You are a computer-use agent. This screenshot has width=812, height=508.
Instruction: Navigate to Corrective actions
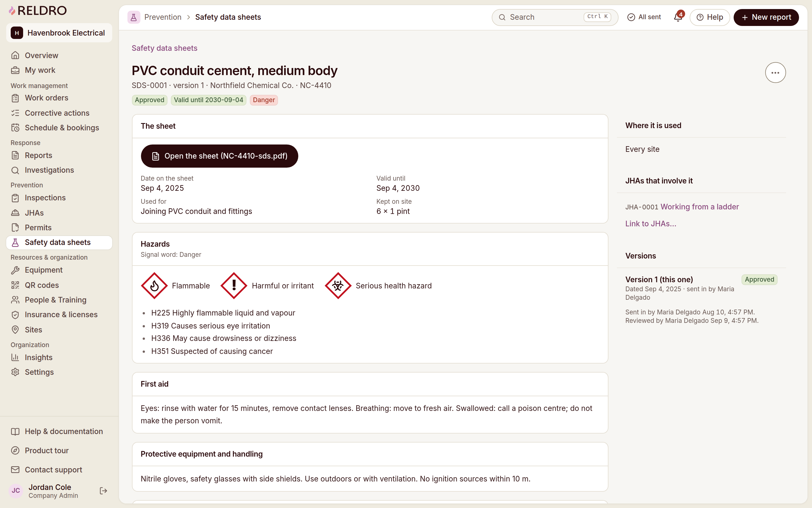59,113
